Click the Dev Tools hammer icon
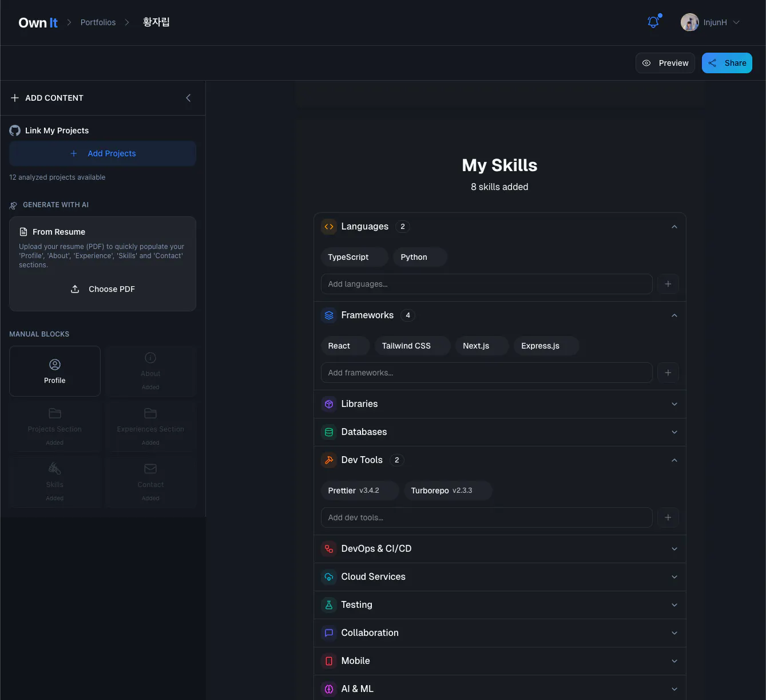This screenshot has width=766, height=700. [x=329, y=460]
